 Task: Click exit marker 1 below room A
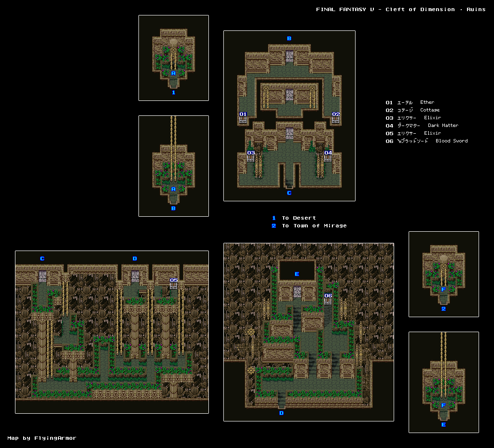pyautogui.click(x=173, y=92)
